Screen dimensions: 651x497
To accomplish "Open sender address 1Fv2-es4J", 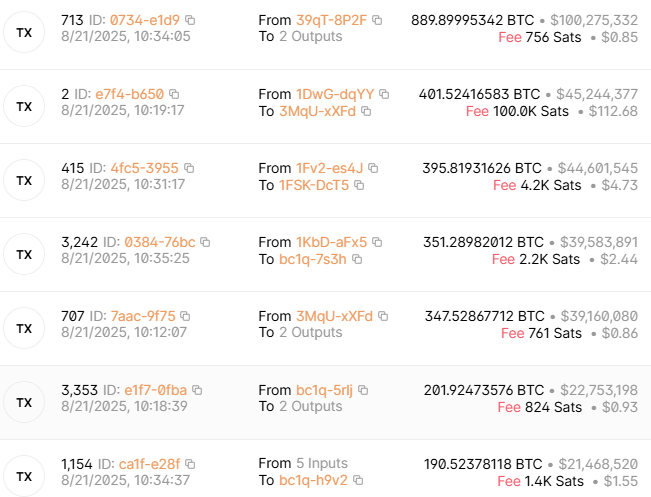I will click(330, 168).
